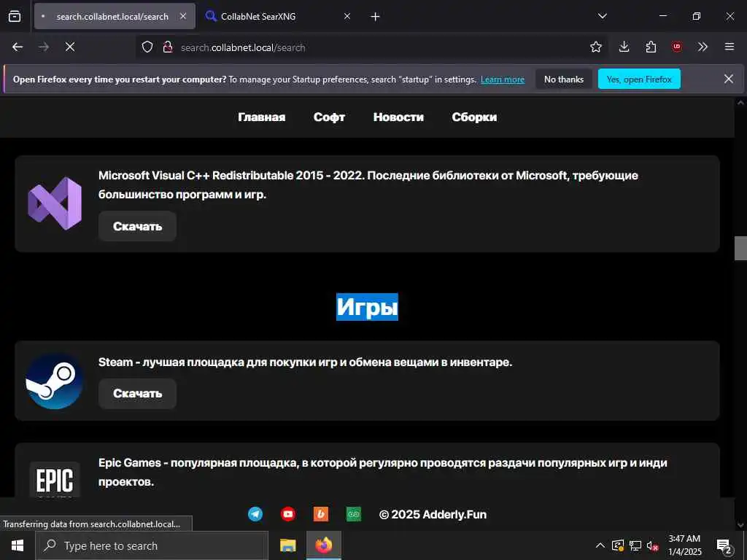Click the muted volume tray icon
The height and width of the screenshot is (560, 747).
(x=653, y=545)
